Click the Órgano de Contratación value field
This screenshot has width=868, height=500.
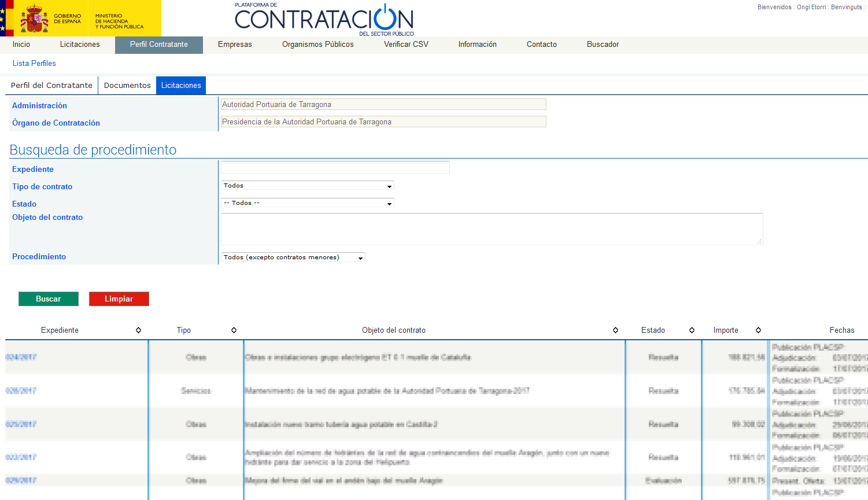[383, 122]
